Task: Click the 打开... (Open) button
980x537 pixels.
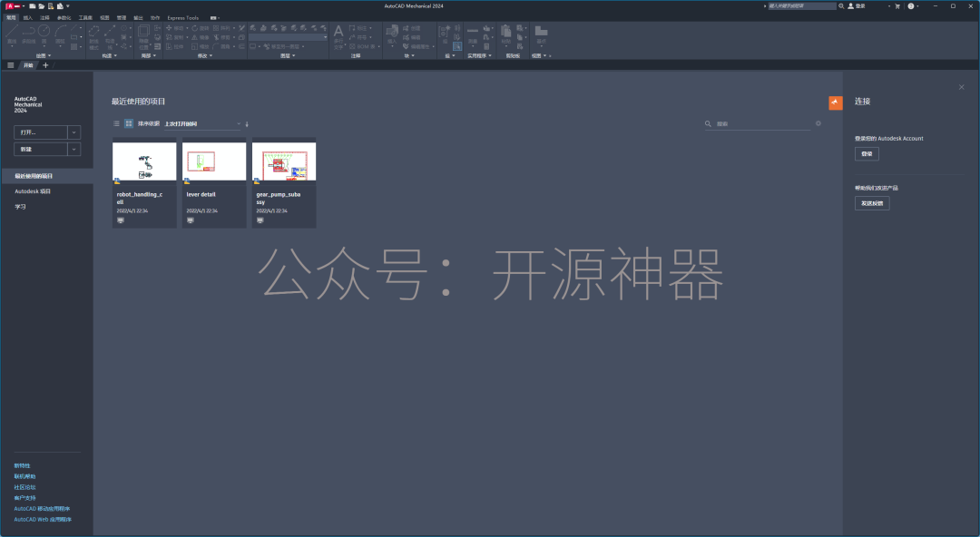Action: (x=41, y=132)
